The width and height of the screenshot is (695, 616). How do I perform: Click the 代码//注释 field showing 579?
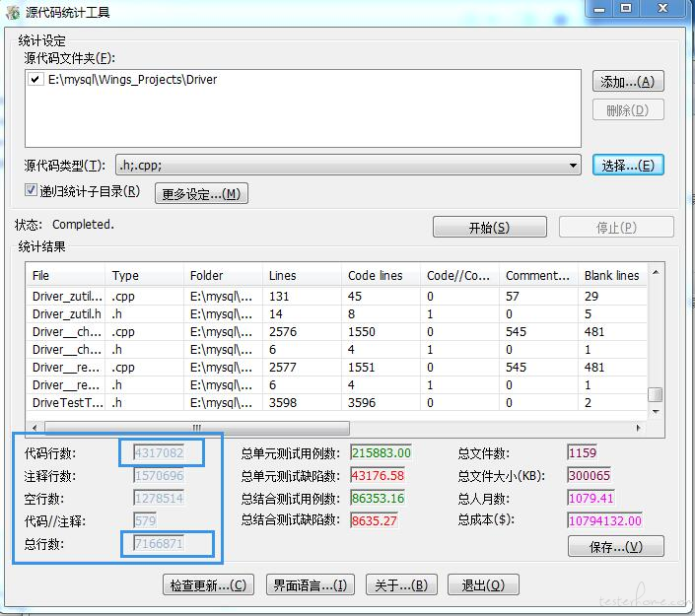point(145,520)
